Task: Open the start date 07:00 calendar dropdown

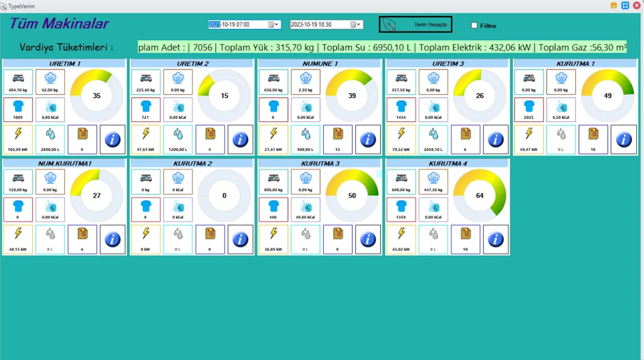Action: (274, 25)
